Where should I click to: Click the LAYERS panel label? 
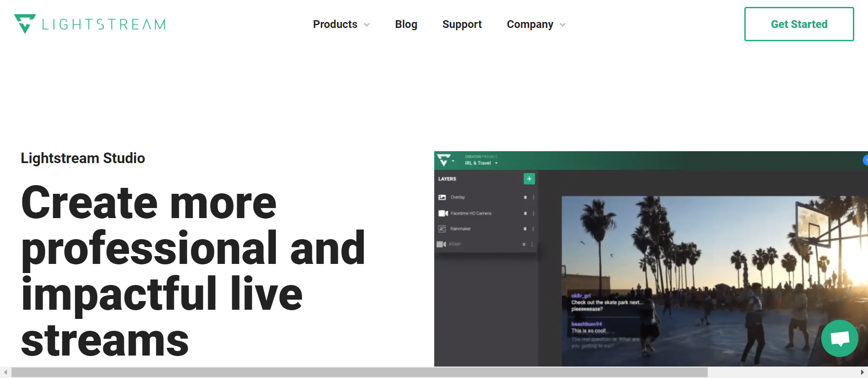pos(447,179)
